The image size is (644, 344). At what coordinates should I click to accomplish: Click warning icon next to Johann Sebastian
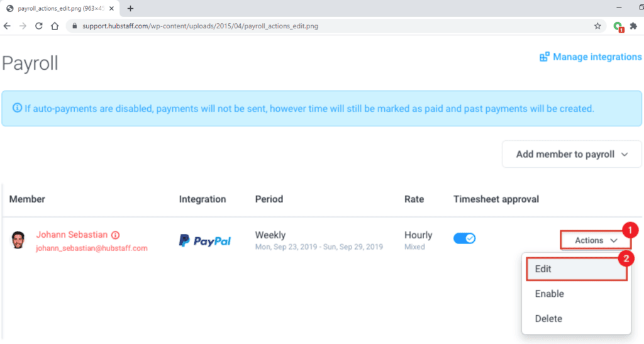tap(116, 235)
